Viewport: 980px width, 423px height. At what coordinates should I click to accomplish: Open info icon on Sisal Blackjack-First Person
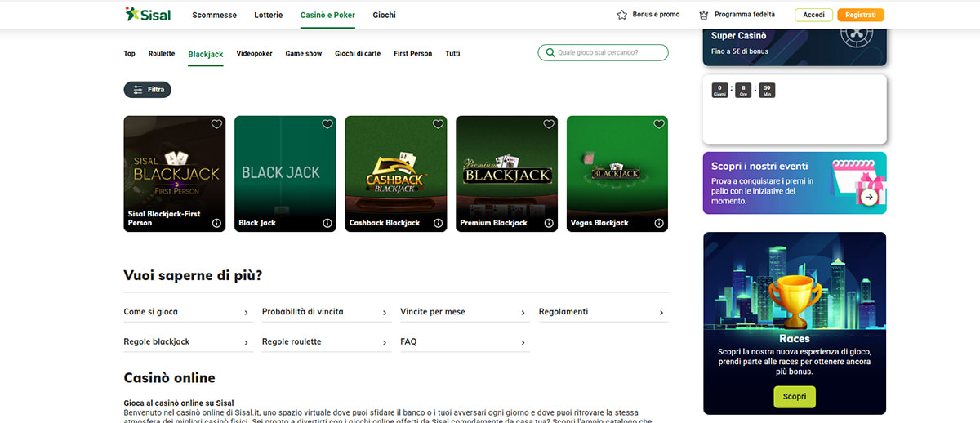216,223
